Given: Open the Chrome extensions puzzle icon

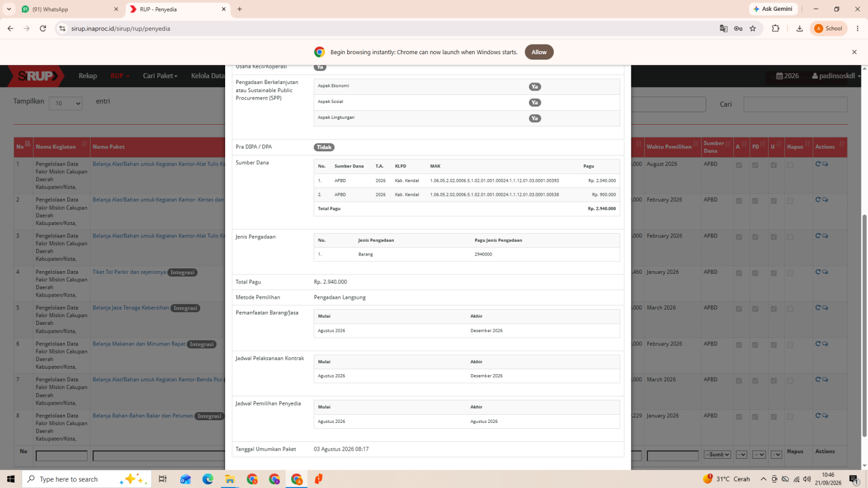Looking at the screenshot, I should pos(775,29).
